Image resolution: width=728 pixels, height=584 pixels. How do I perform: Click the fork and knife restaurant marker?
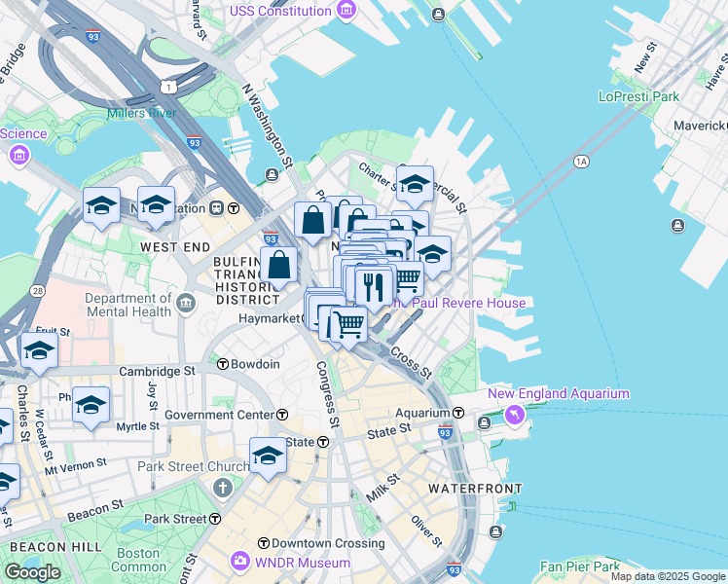374,288
